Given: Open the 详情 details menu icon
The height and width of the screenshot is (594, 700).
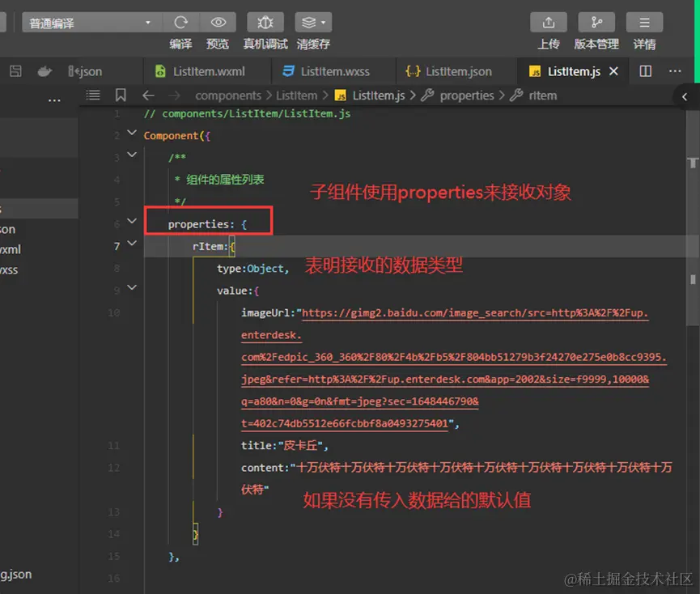Looking at the screenshot, I should pos(644,23).
